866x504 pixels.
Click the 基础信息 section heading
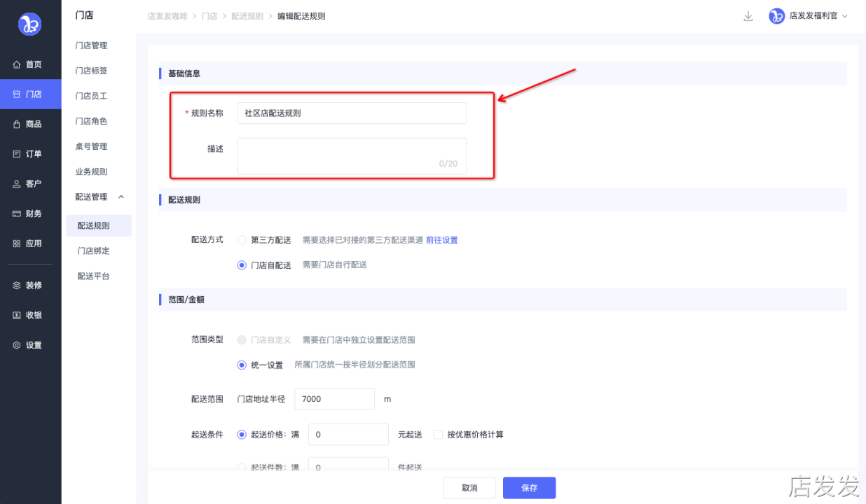pyautogui.click(x=184, y=73)
